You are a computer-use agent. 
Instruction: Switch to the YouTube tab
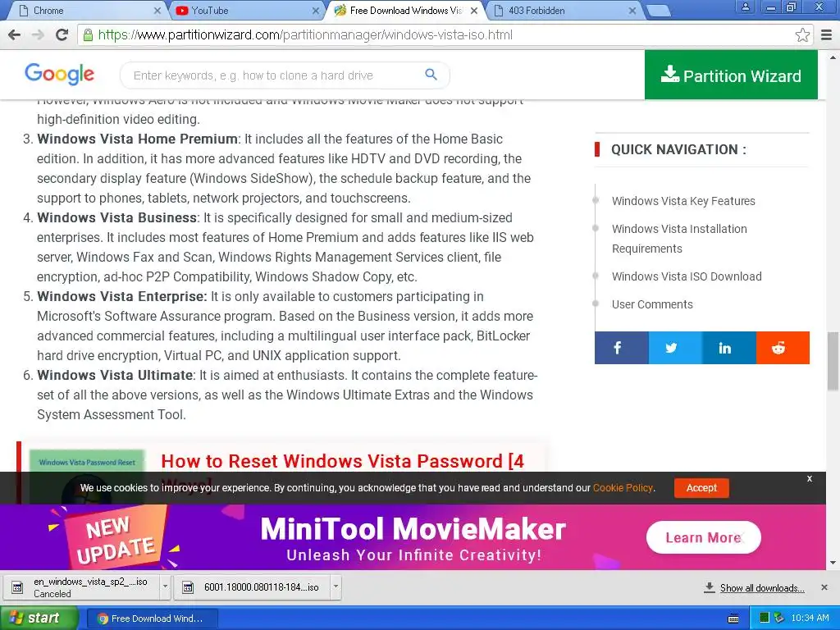pos(244,11)
